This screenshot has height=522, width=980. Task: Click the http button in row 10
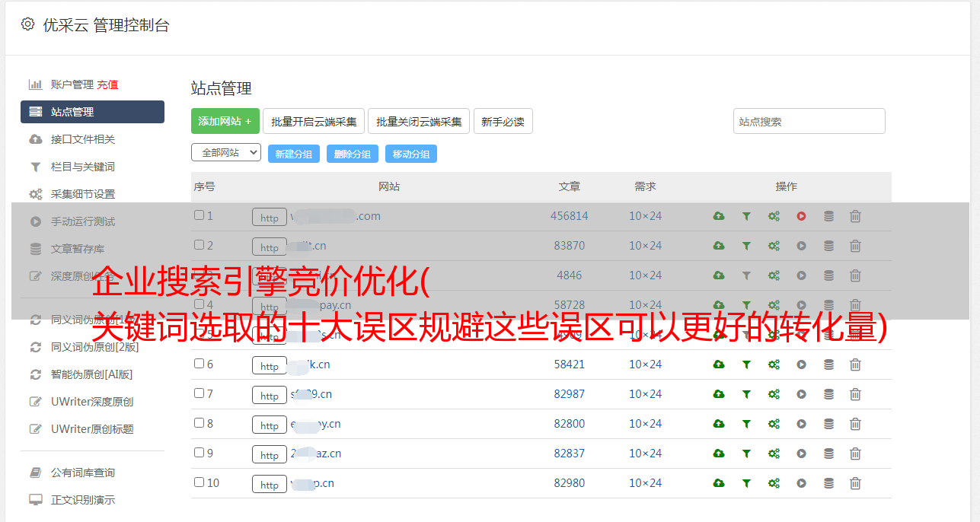point(270,484)
